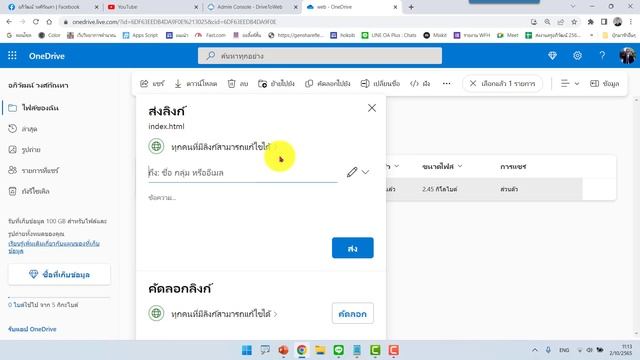The image size is (640, 360).
Task: Open File Explorer from the taskbar
Action: pyautogui.click(x=320, y=350)
